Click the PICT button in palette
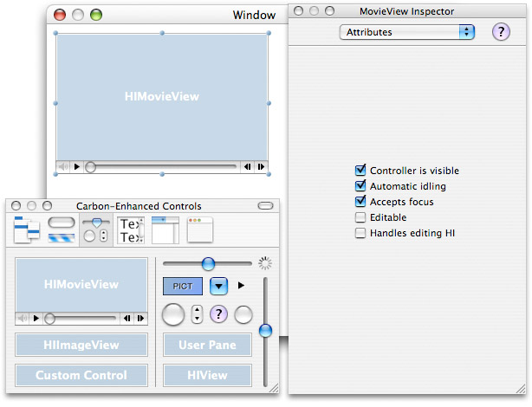This screenshot has width=532, height=407. [183, 286]
